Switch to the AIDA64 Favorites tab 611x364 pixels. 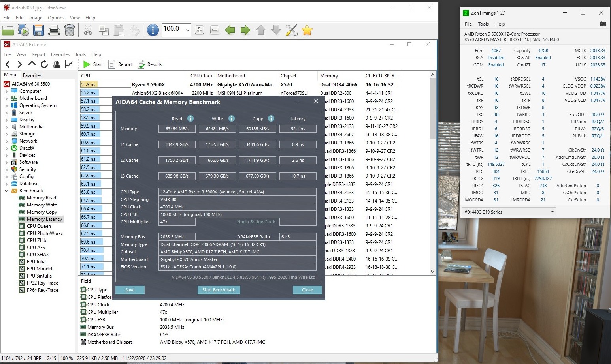32,75
